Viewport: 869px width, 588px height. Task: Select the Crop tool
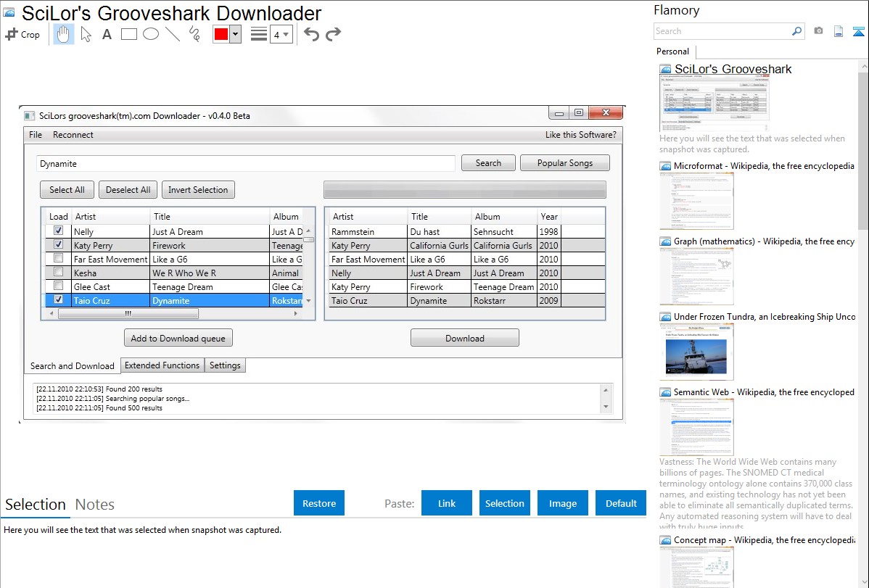coord(22,34)
